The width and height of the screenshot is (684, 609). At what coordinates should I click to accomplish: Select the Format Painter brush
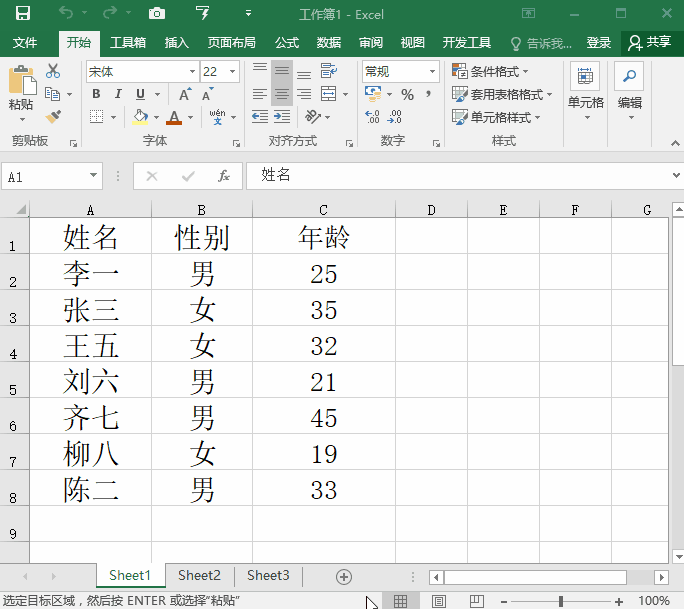[53, 116]
